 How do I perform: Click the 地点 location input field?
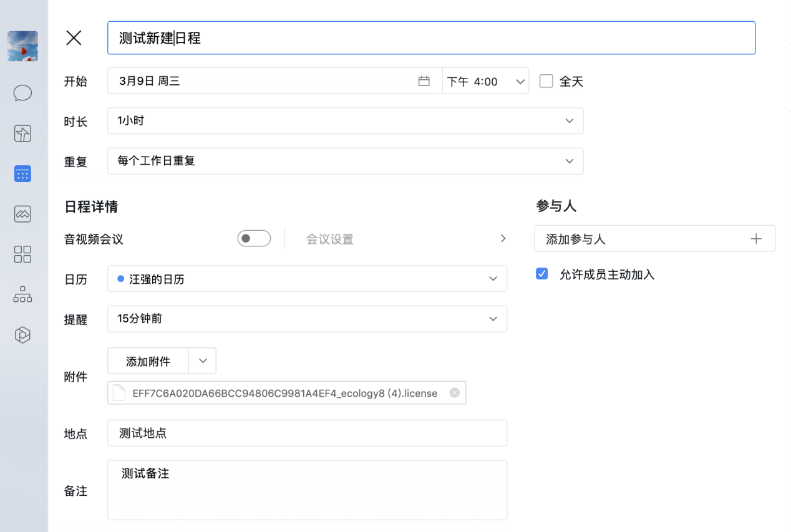[x=307, y=433]
